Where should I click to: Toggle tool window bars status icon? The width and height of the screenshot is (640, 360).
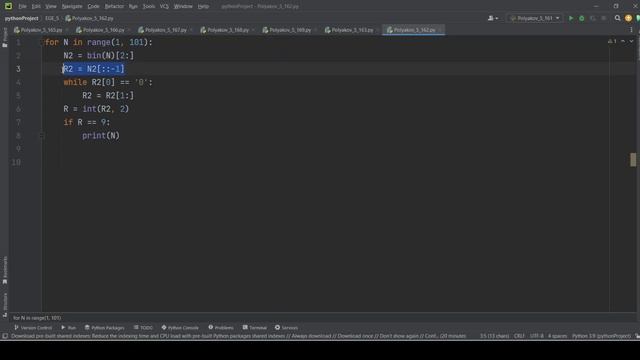tap(5, 336)
